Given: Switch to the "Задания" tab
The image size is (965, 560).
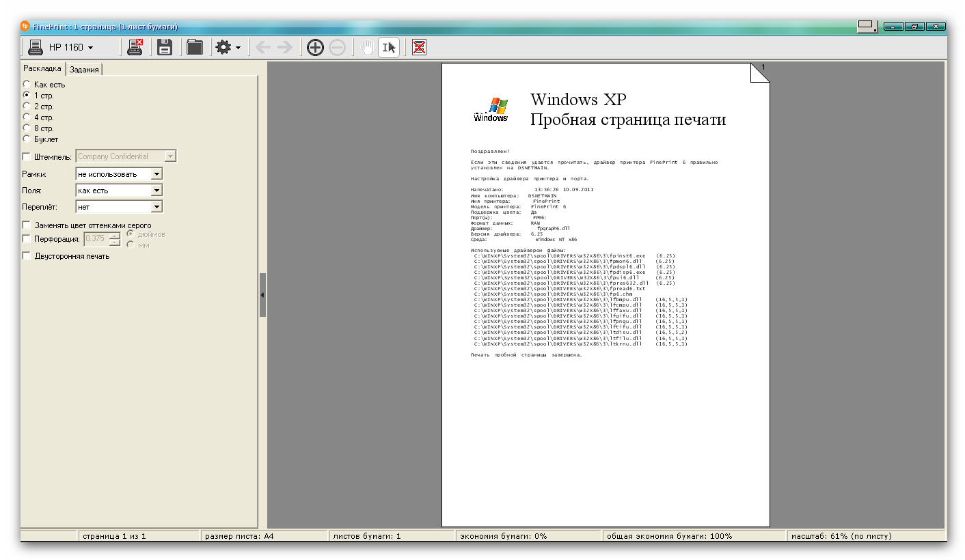Looking at the screenshot, I should point(84,69).
